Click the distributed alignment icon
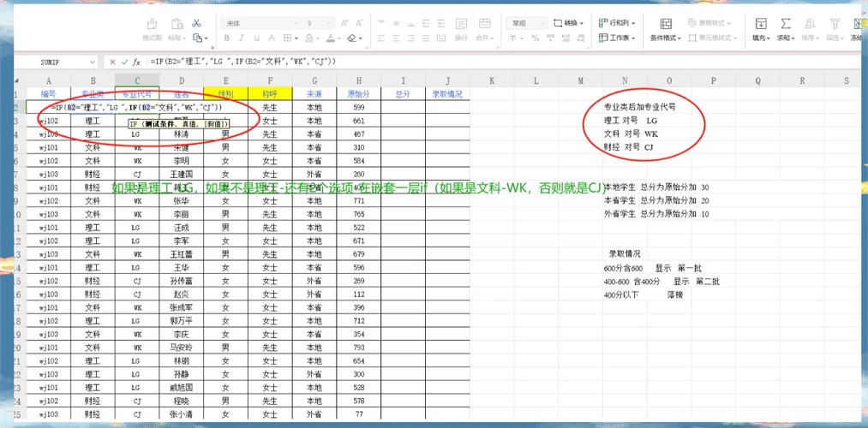The width and height of the screenshot is (868, 428). pos(441,39)
